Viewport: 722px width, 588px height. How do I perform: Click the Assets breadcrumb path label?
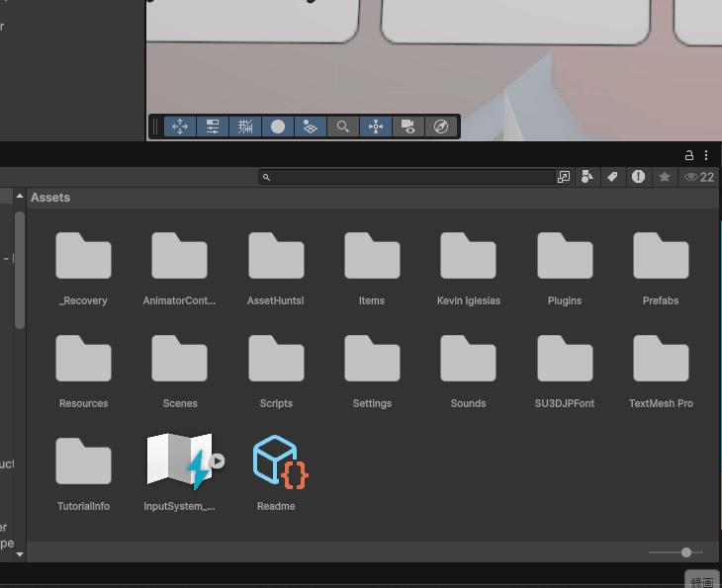(50, 198)
